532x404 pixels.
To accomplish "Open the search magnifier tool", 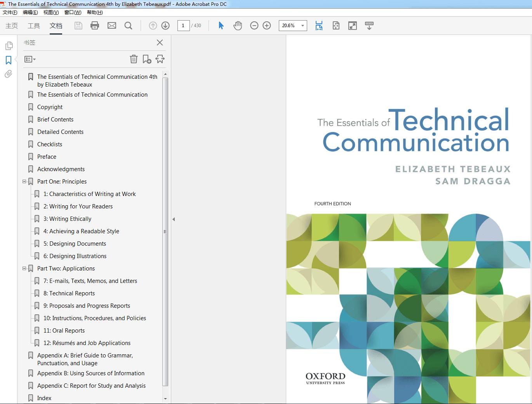I will tap(128, 26).
